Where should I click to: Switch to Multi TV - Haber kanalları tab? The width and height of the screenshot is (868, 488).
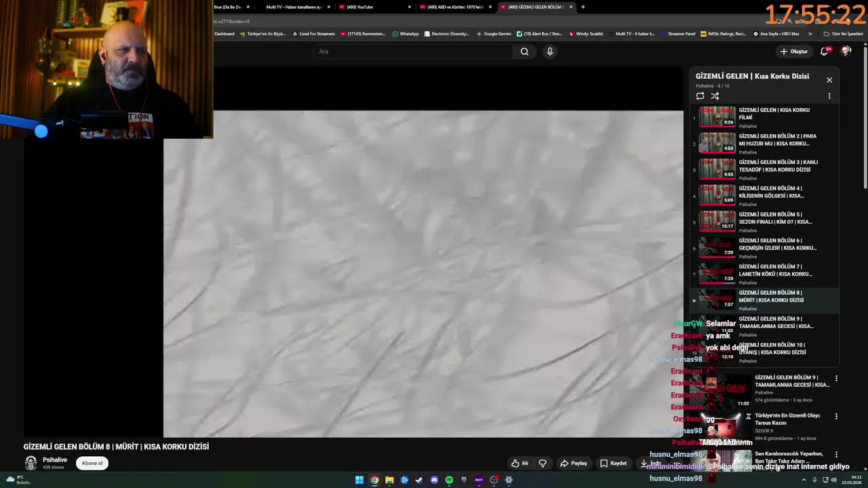(294, 7)
